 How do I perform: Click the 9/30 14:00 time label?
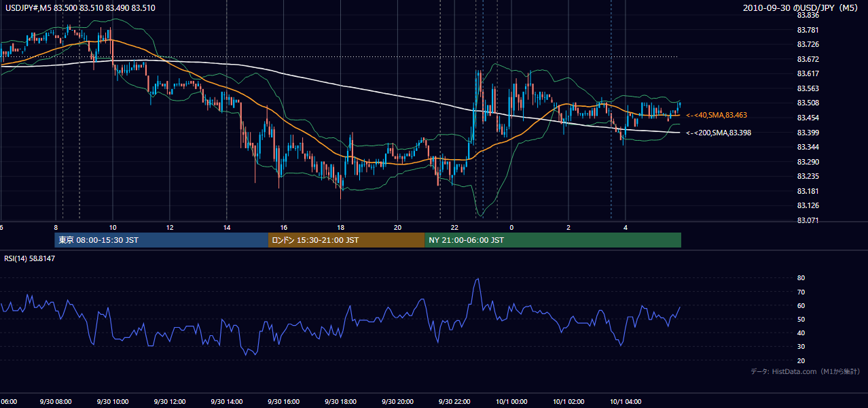click(x=227, y=402)
